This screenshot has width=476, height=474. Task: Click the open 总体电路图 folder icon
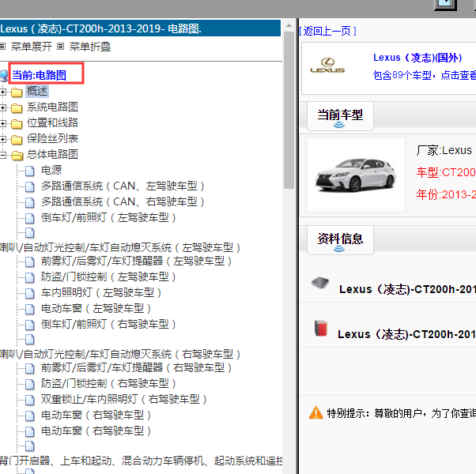[17, 156]
